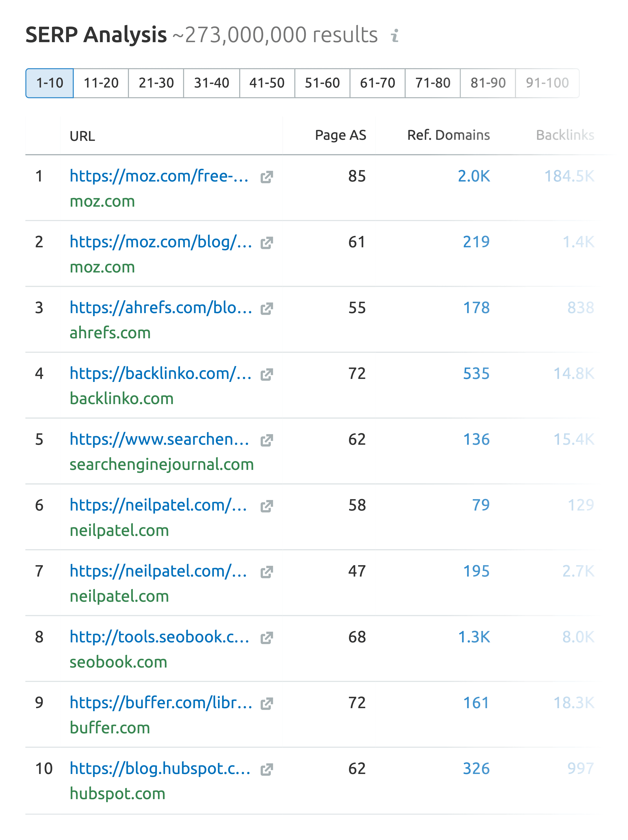Open external link icon for hubspot.com row
Viewport: 628px width, 840px height.
pos(267,769)
